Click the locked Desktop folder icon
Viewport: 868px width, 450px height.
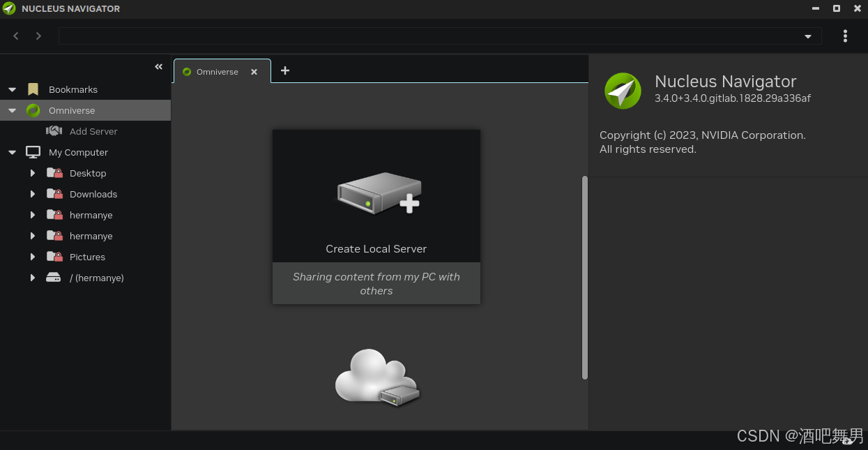click(x=54, y=173)
